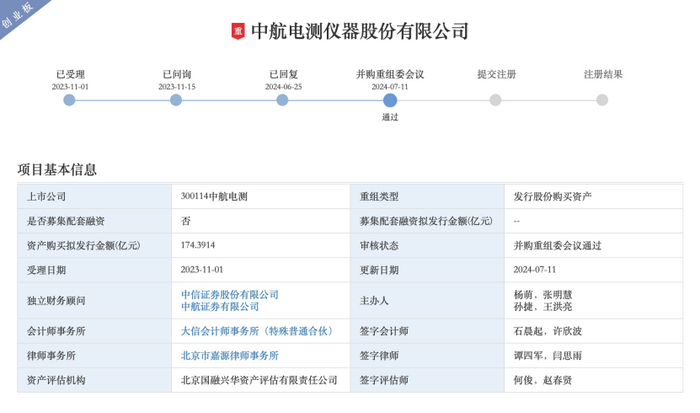This screenshot has width=700, height=413.
Task: Click the 已问询 stage label
Action: [177, 75]
